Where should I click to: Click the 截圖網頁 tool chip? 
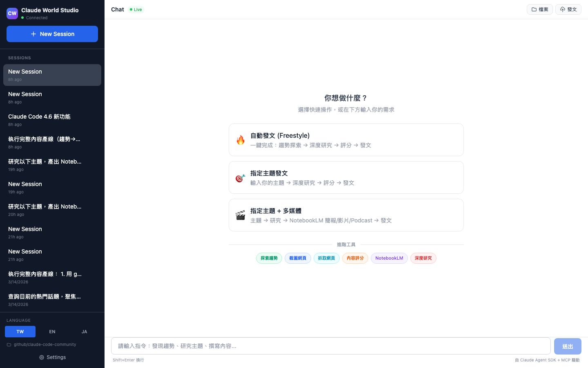(298, 258)
